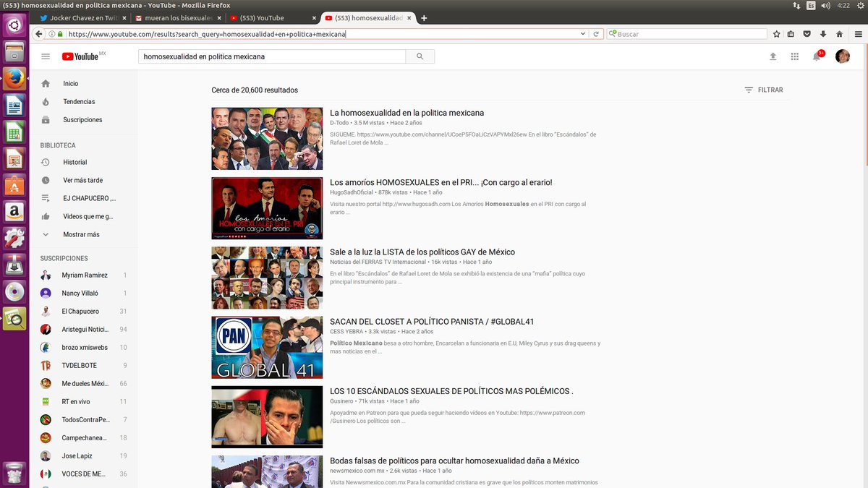The height and width of the screenshot is (488, 868).
Task: Go to Firefox home page icon
Action: click(839, 34)
